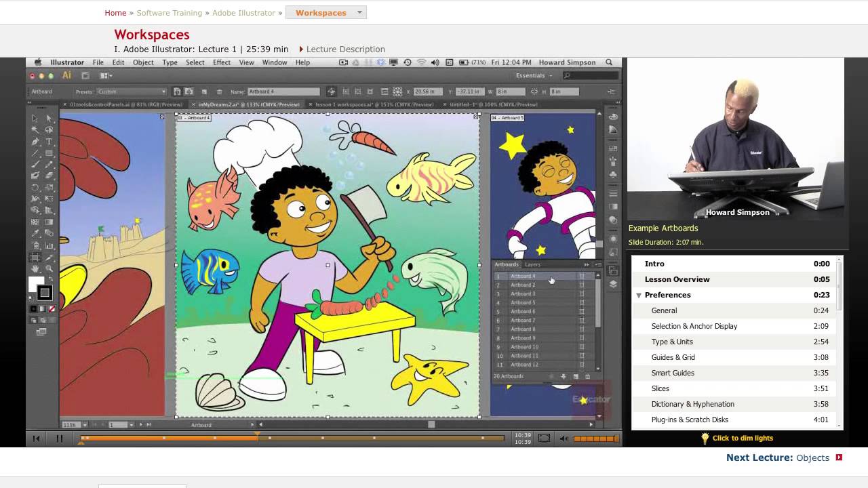This screenshot has width=868, height=488.
Task: Open the Object menu
Action: 143,62
